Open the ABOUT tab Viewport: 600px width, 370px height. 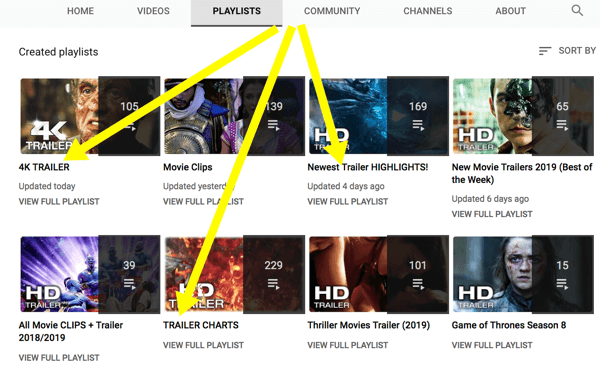click(x=510, y=11)
